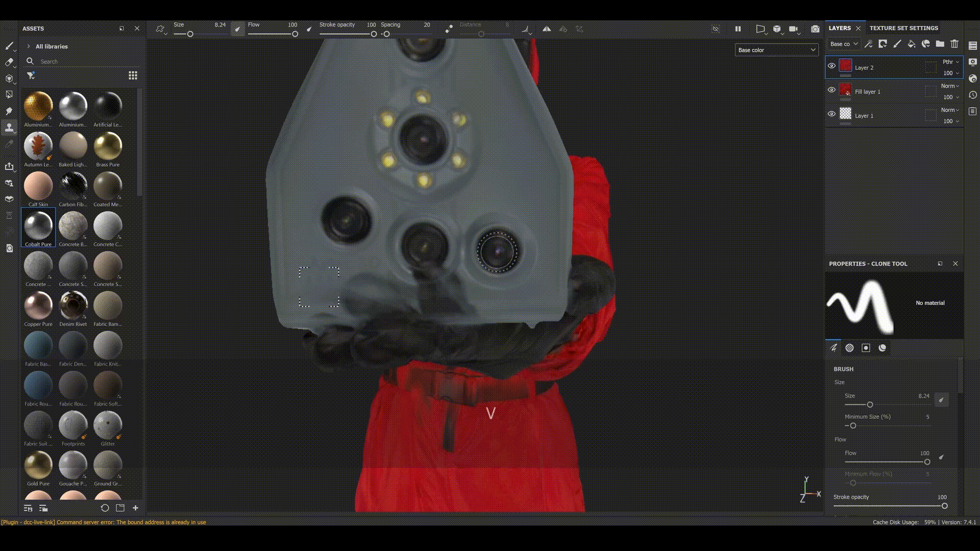The image size is (980, 551).
Task: Open Fill layer 1 Norm blend mode dropdown
Action: [950, 86]
